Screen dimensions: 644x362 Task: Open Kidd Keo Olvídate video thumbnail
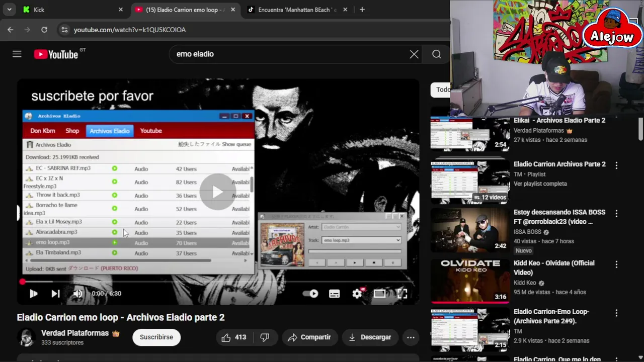click(470, 281)
